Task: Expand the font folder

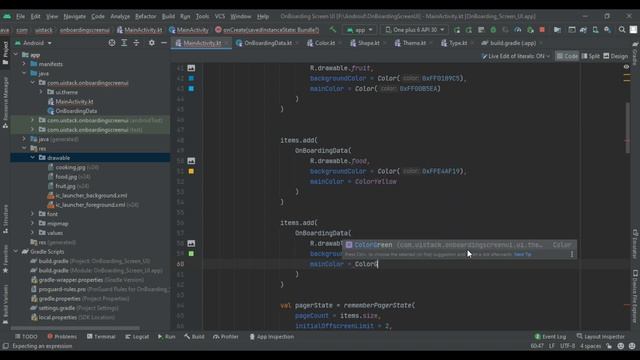Action: point(33,214)
